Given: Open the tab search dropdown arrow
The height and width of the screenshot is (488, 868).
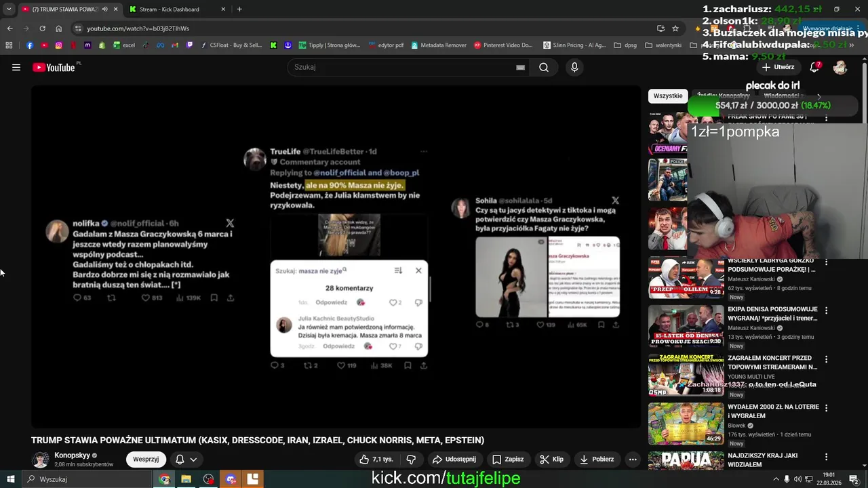Looking at the screenshot, I should [8, 9].
